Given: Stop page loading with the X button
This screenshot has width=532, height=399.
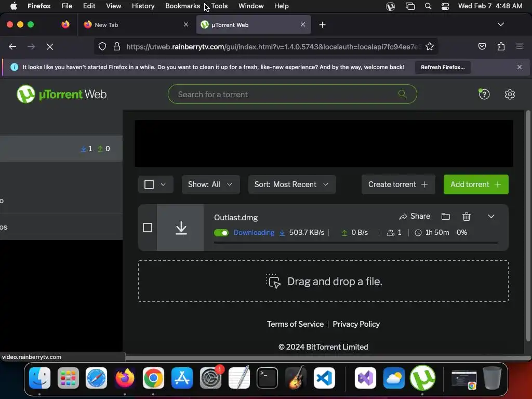Looking at the screenshot, I should [x=50, y=46].
